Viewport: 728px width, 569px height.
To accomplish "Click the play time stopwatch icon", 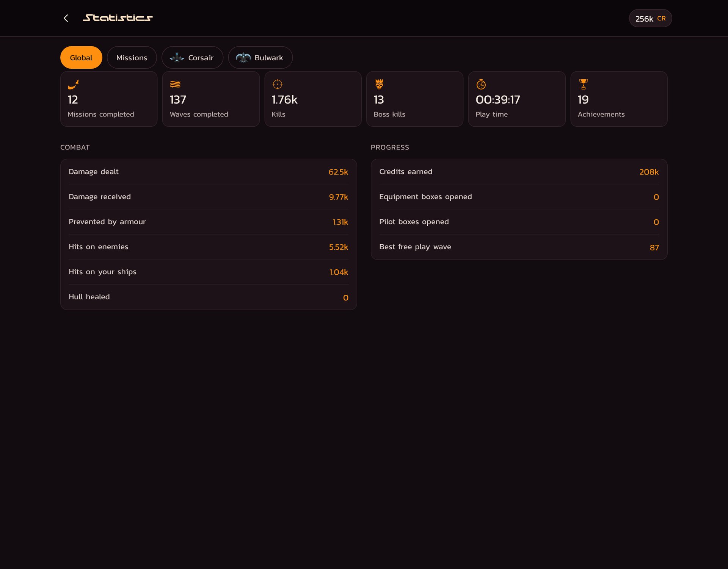I will (481, 84).
